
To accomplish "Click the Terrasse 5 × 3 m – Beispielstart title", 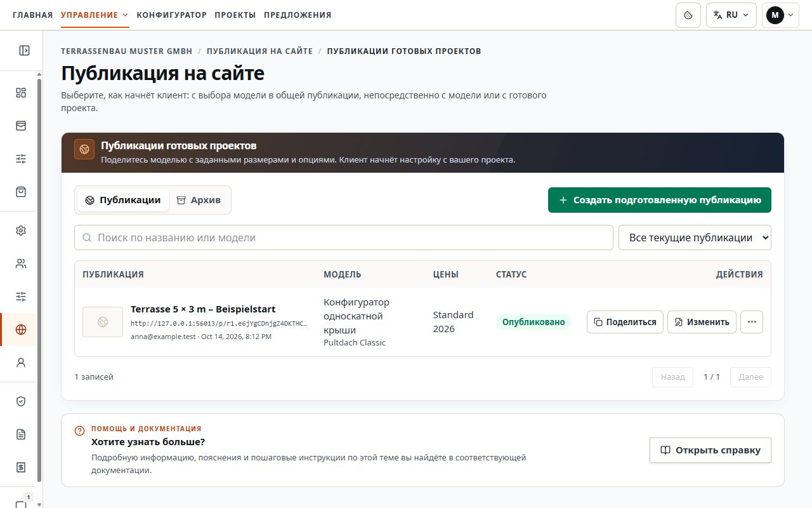I will pyautogui.click(x=203, y=309).
